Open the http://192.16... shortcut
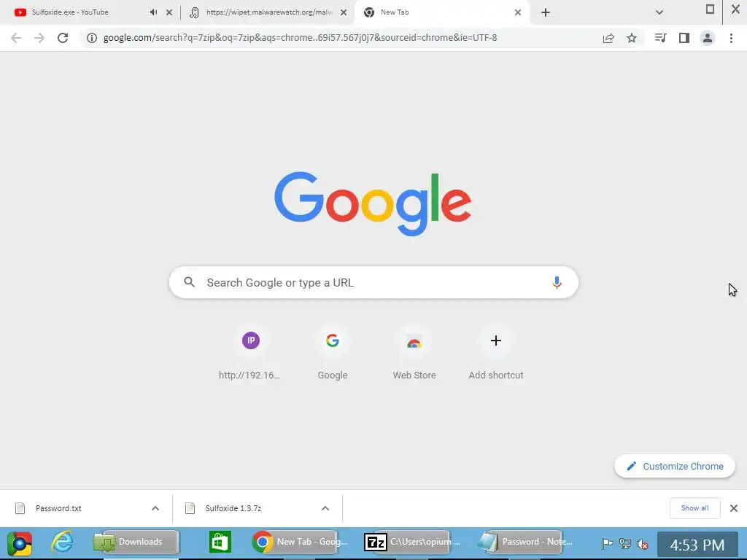The height and width of the screenshot is (560, 747). tap(250, 354)
